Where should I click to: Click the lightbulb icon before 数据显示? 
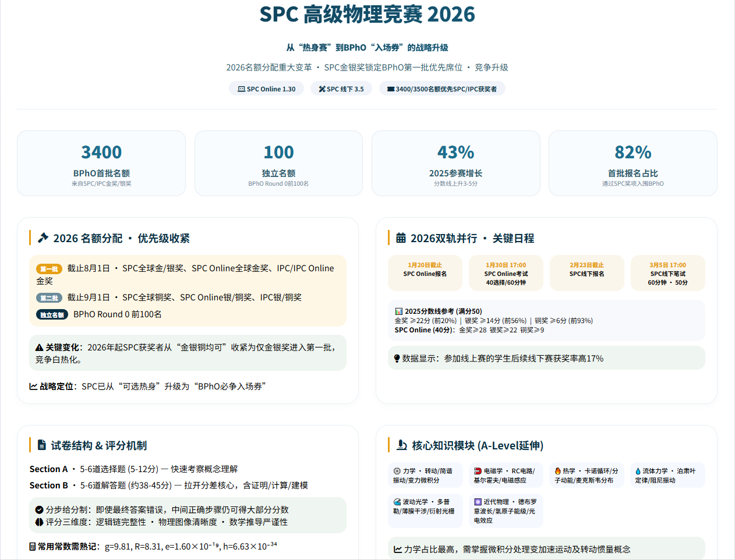point(397,359)
